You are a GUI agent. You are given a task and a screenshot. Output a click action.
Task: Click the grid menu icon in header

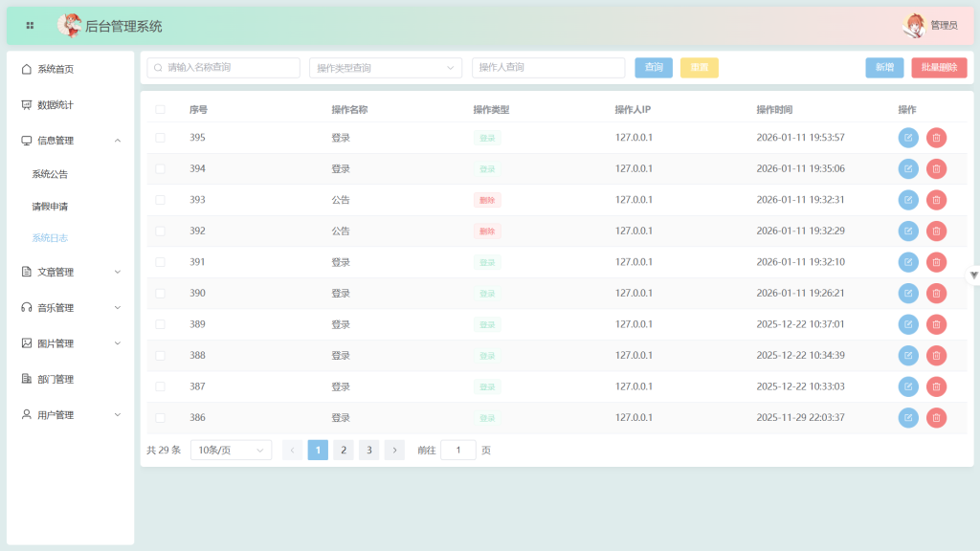click(30, 26)
